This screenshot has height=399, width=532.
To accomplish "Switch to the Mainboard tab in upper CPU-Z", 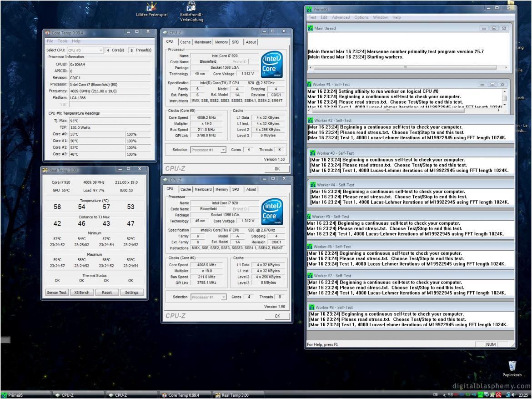I will 203,42.
